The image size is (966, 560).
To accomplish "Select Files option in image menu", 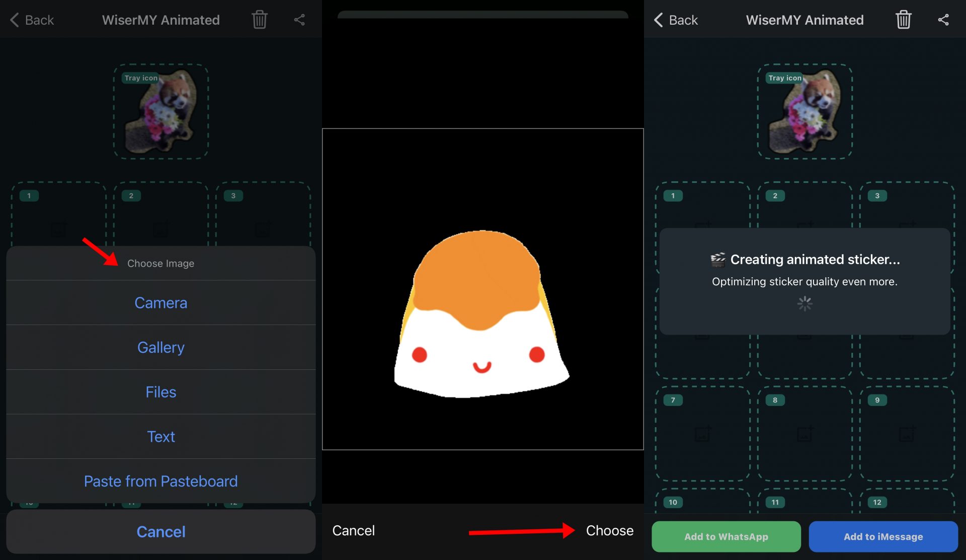I will pos(161,392).
